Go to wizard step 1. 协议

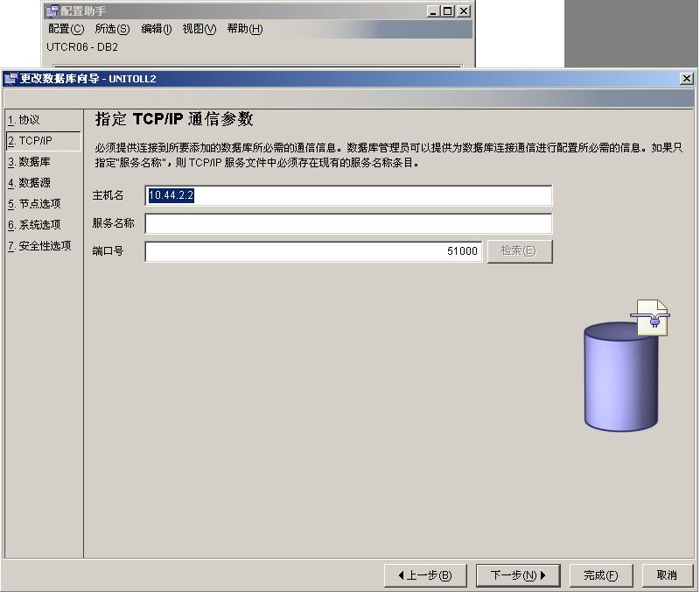click(24, 120)
